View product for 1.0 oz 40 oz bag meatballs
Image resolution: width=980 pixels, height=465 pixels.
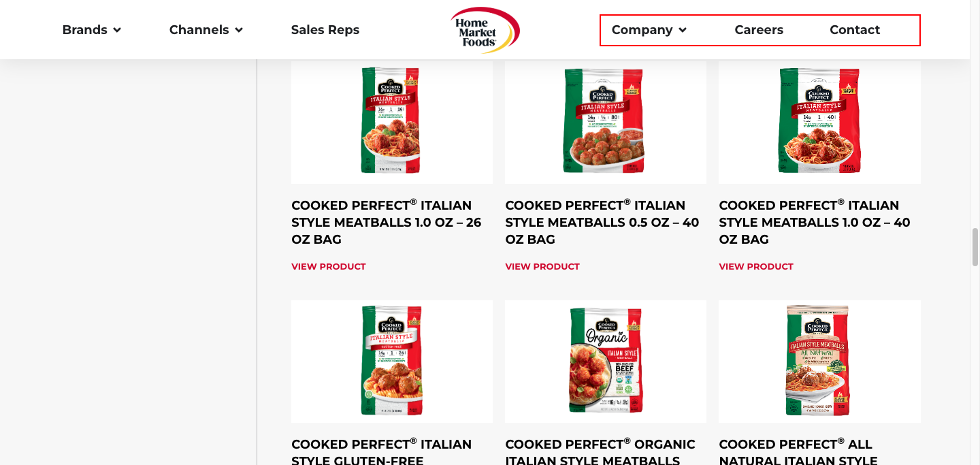(756, 267)
